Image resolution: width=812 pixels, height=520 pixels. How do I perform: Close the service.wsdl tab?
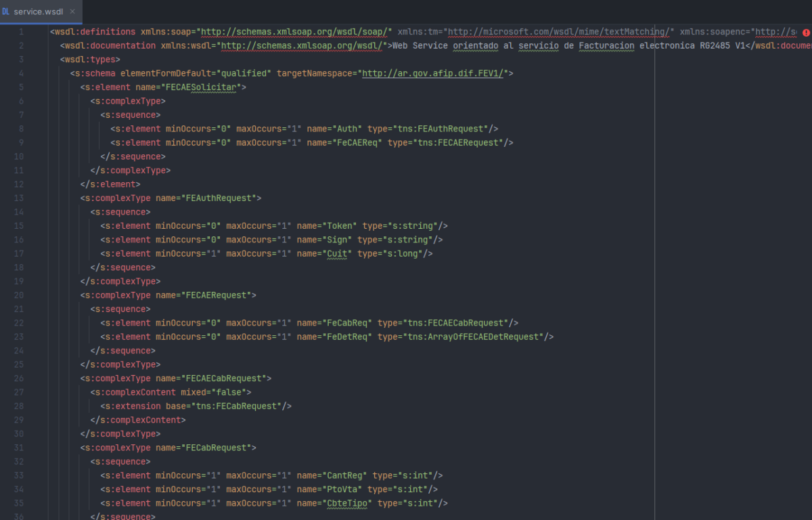coord(72,12)
